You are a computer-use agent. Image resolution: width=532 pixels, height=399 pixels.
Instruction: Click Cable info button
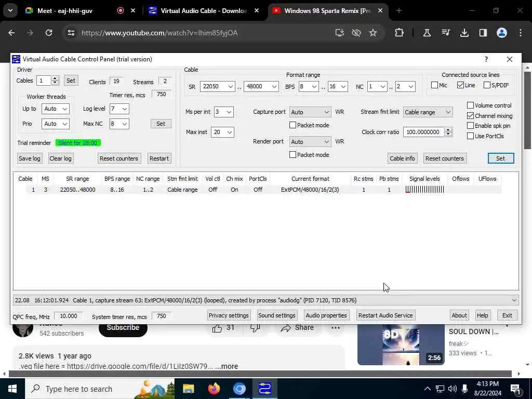[x=402, y=158]
